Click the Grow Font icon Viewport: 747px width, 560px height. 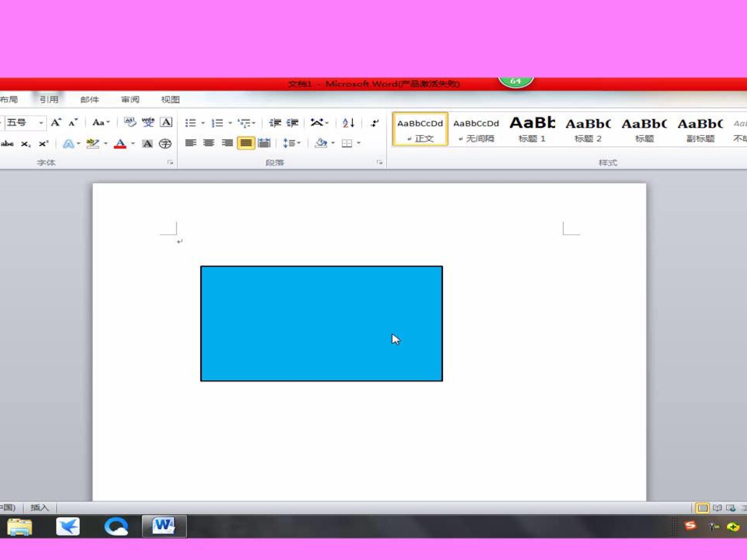[x=56, y=123]
